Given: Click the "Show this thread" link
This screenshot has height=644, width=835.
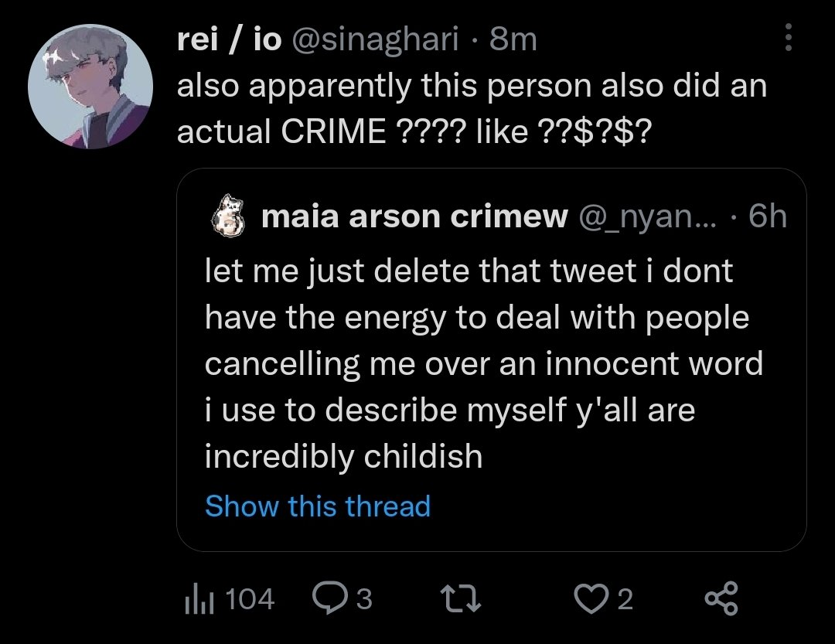Looking at the screenshot, I should (x=317, y=506).
